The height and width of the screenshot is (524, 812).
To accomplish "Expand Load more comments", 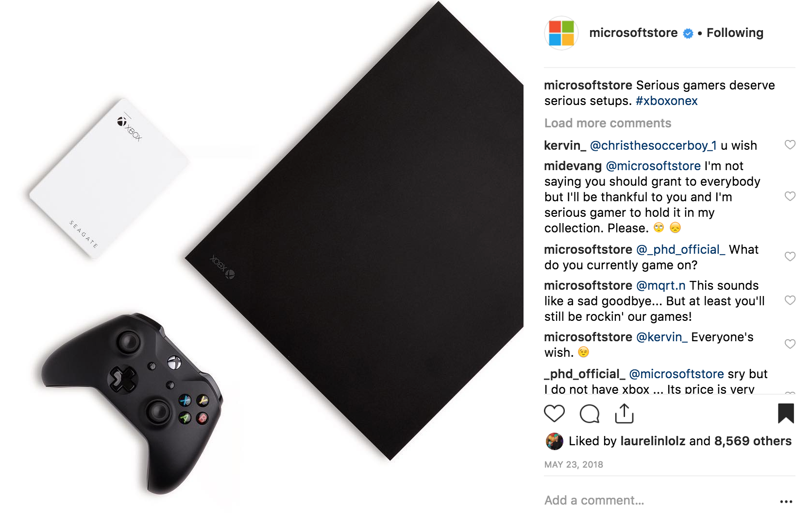I will pos(608,123).
